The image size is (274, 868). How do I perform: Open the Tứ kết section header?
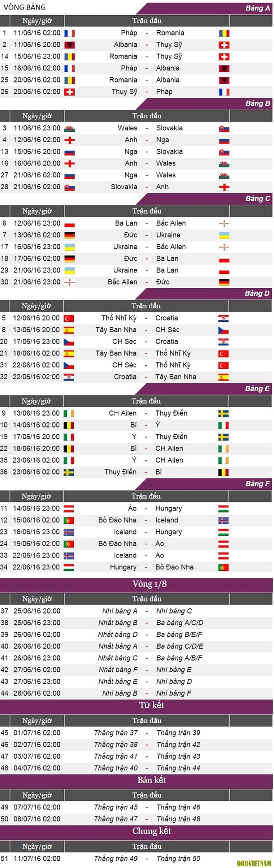[x=152, y=706]
